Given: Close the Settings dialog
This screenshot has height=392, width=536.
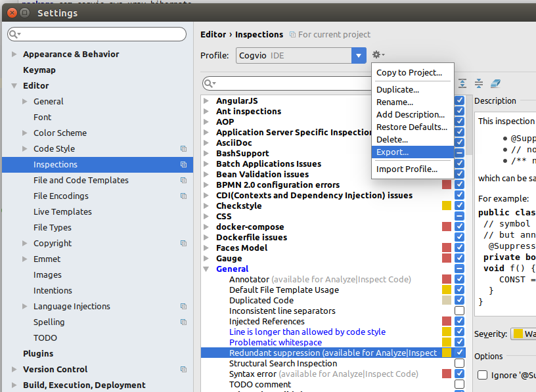Looking at the screenshot, I should pyautogui.click(x=12, y=13).
